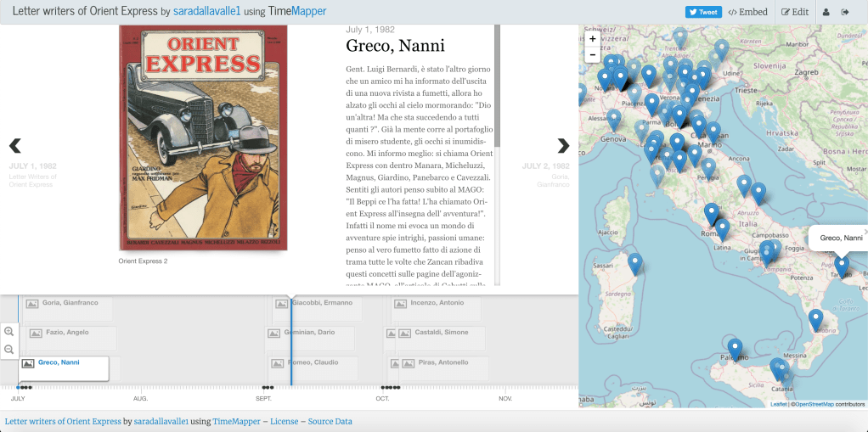Open the Fazio, Angelo timeline entry
Screen dimensions: 868x432
click(66, 333)
